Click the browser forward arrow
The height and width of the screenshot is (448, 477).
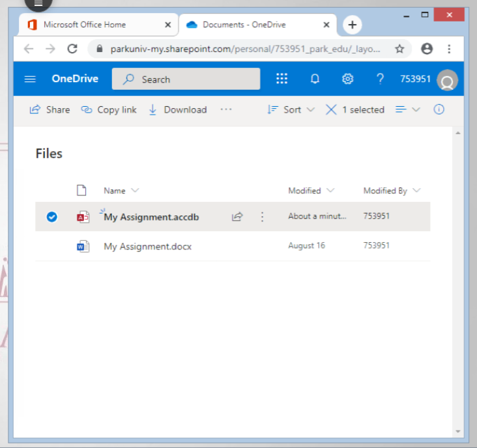[x=50, y=49]
